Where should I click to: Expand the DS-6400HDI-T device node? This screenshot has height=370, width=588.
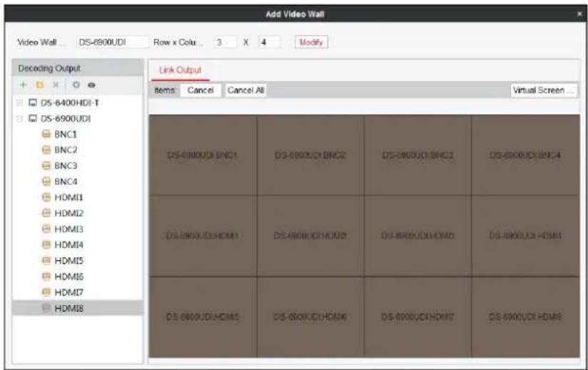tap(19, 102)
